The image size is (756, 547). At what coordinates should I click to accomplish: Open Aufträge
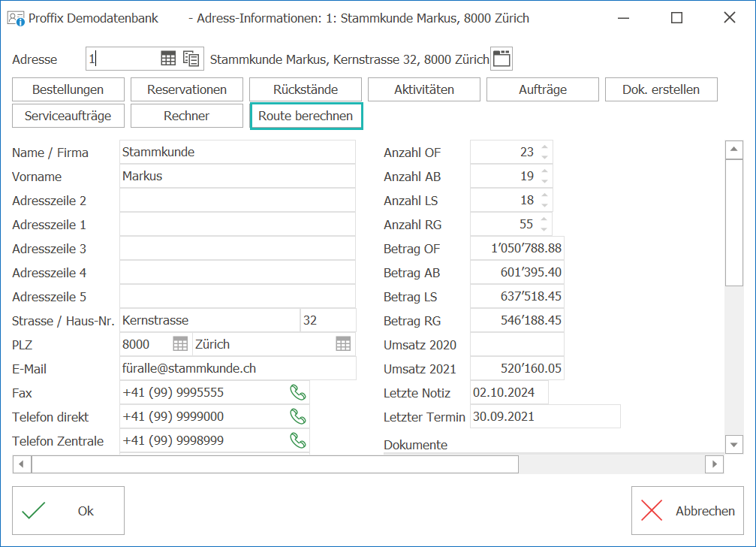tap(542, 89)
